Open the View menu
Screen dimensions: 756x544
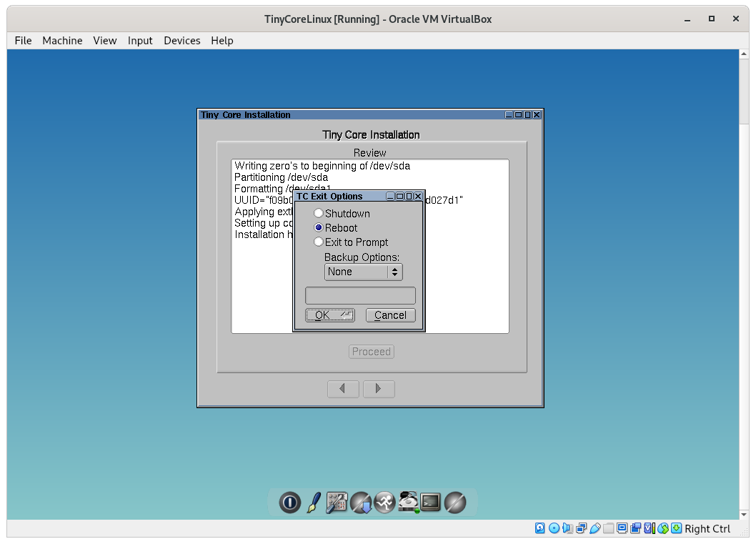pyautogui.click(x=104, y=41)
